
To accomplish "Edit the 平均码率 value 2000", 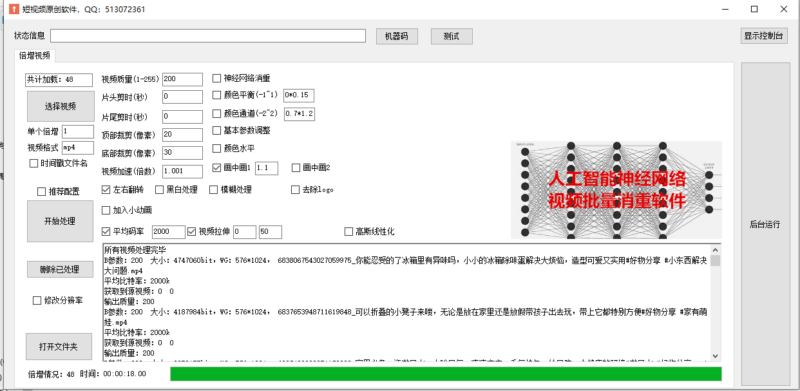I will [168, 232].
